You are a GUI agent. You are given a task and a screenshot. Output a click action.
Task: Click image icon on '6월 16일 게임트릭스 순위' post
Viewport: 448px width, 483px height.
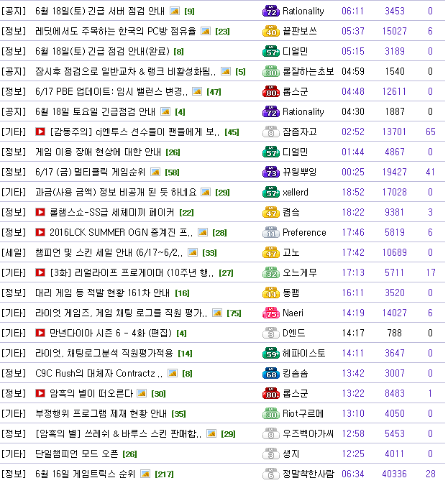145,474
